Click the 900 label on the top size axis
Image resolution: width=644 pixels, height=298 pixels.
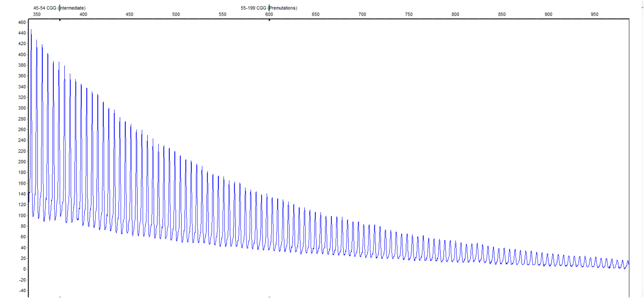click(x=549, y=14)
